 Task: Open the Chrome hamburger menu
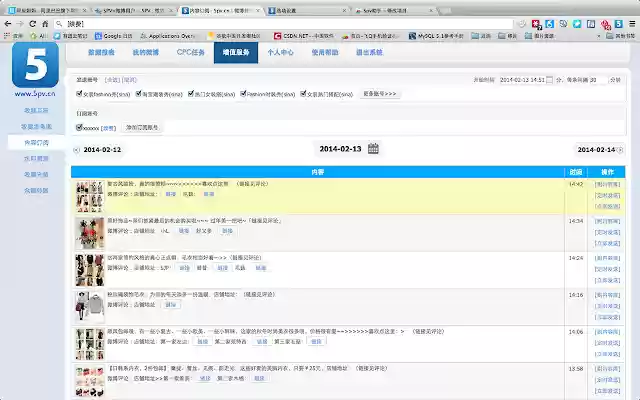[x=632, y=24]
